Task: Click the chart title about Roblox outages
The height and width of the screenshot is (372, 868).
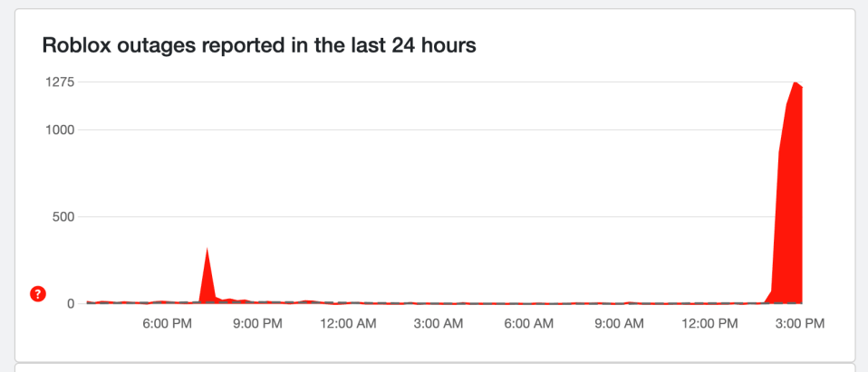Action: pyautogui.click(x=259, y=46)
